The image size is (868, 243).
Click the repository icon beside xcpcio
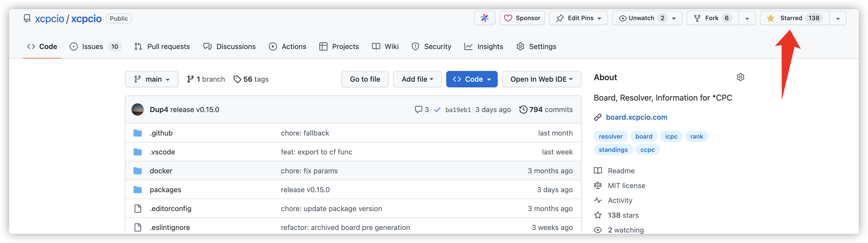point(27,18)
